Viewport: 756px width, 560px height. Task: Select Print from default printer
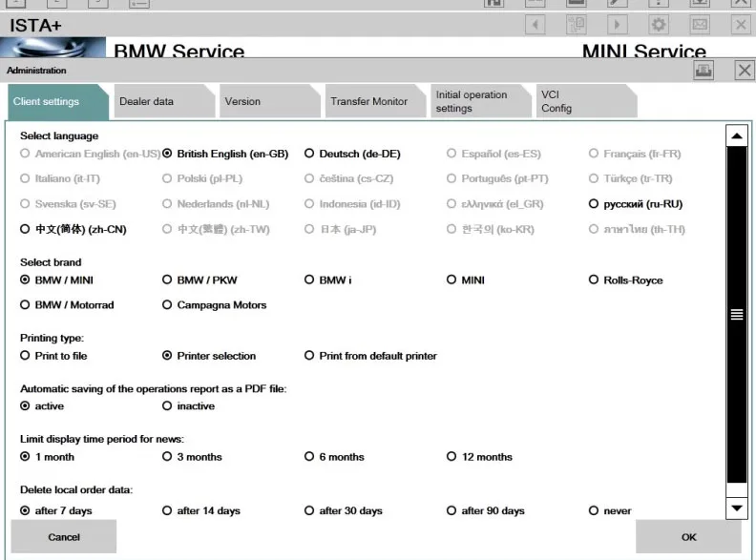pos(370,356)
